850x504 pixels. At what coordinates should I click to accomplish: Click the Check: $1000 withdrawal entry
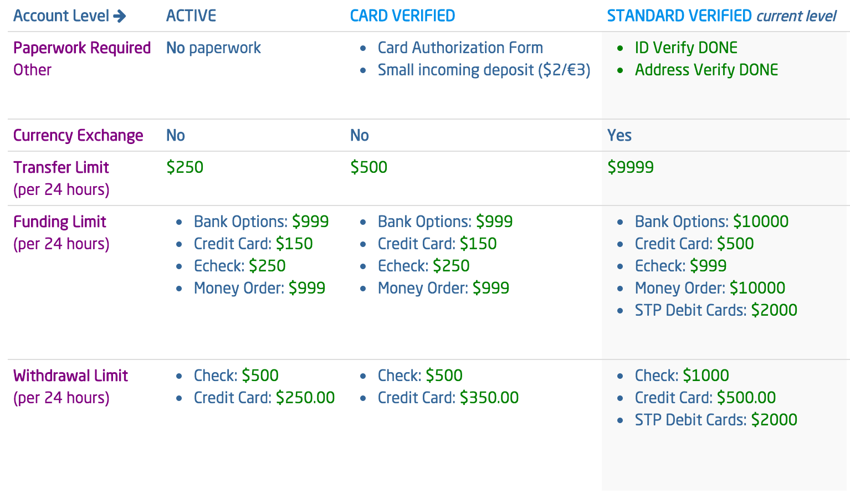682,376
